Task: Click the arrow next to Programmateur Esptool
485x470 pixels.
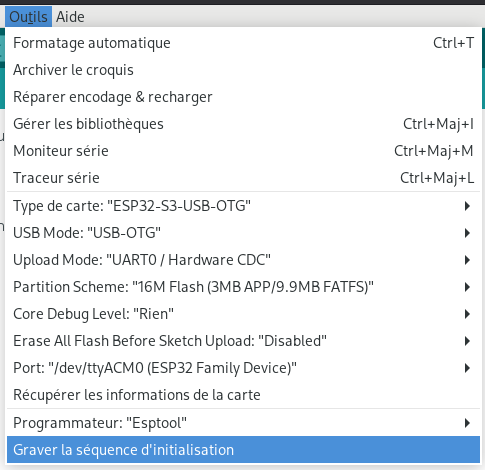Action: (467, 423)
